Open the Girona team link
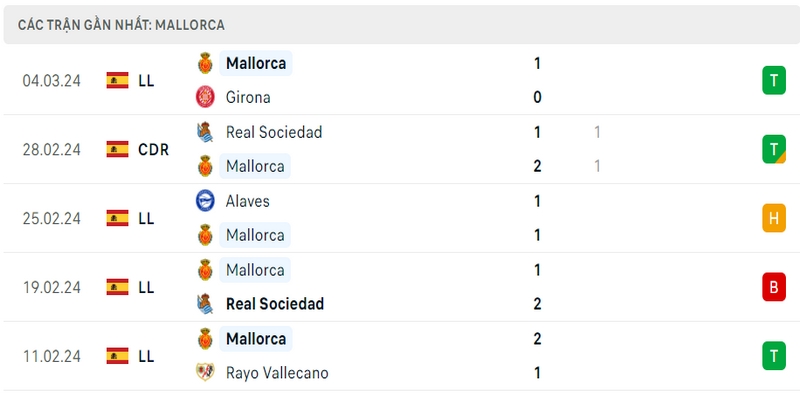800x400 pixels. pyautogui.click(x=248, y=97)
